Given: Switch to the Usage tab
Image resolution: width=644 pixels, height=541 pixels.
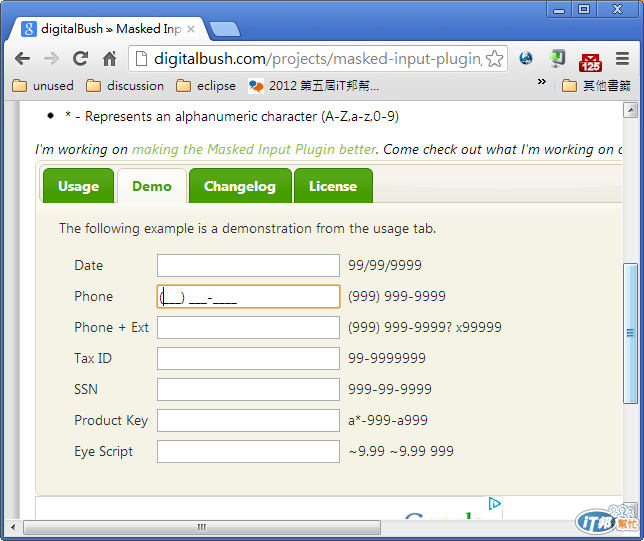Looking at the screenshot, I should point(78,186).
